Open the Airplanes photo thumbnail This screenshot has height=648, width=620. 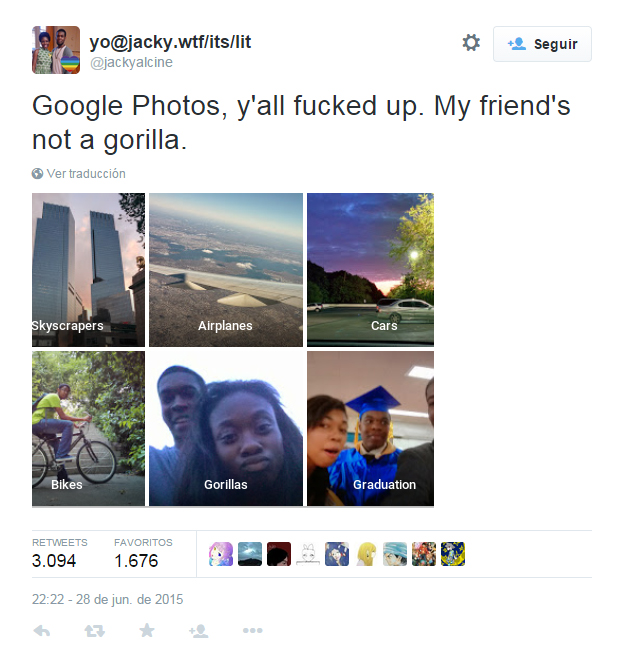click(x=226, y=270)
